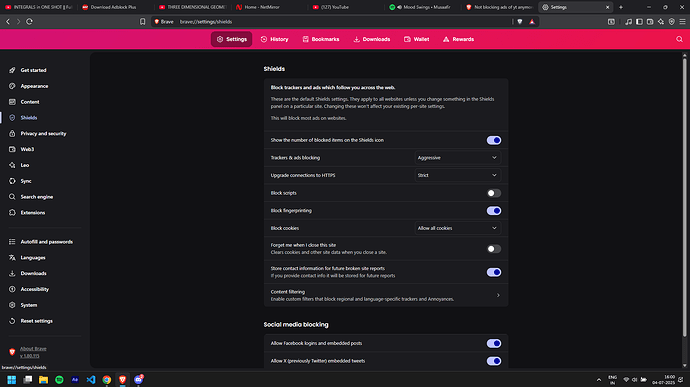Image resolution: width=690 pixels, height=387 pixels.
Task: Open Spotify from the taskbar
Action: (x=59, y=380)
